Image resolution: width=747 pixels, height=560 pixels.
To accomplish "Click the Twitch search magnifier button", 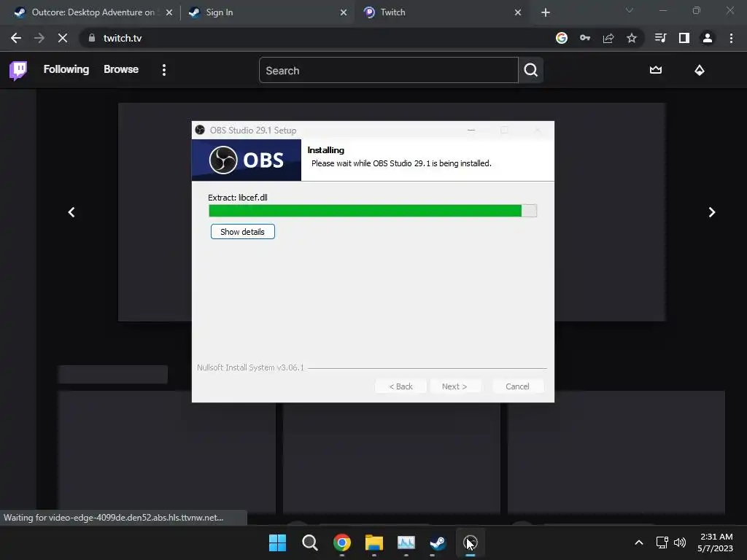I will coord(531,71).
